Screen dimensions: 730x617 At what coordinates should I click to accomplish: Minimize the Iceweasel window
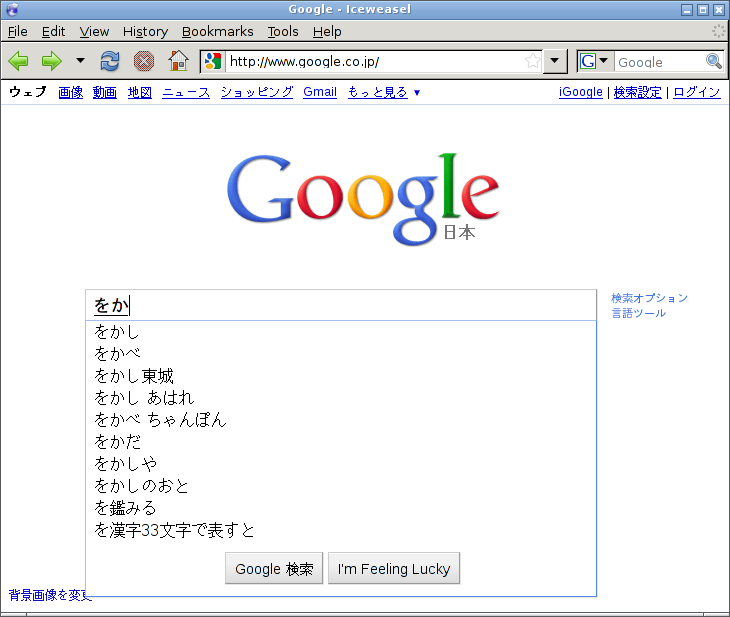[687, 10]
